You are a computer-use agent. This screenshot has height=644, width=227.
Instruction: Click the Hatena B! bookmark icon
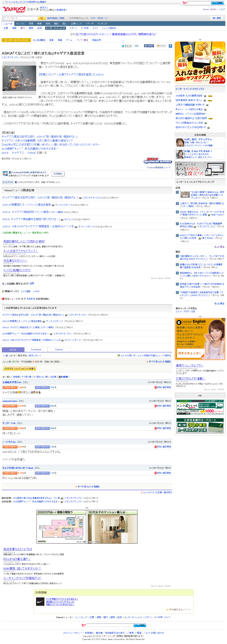[170, 46]
